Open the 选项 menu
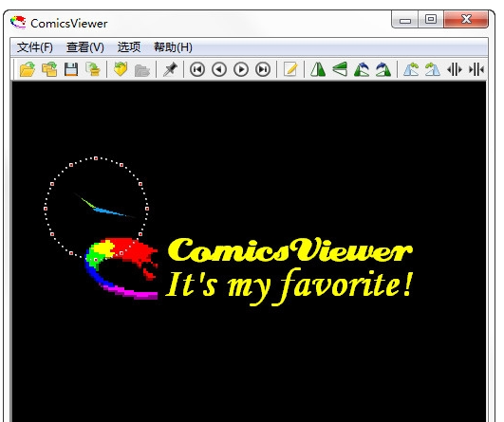Viewport: 504px width, 422px height. click(x=129, y=47)
